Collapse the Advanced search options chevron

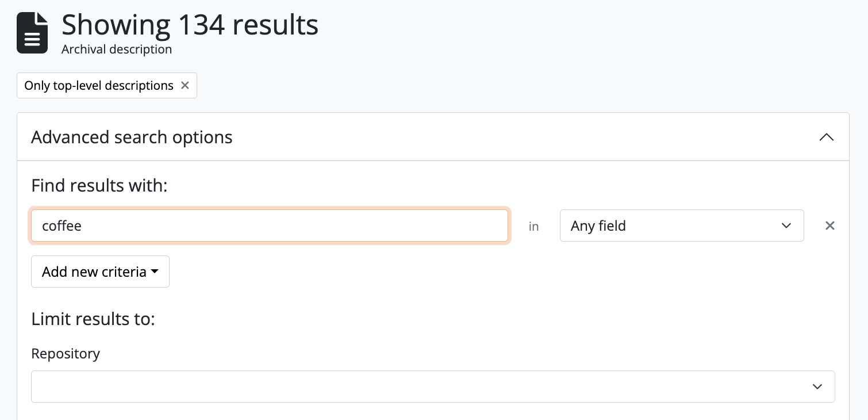[x=826, y=137]
